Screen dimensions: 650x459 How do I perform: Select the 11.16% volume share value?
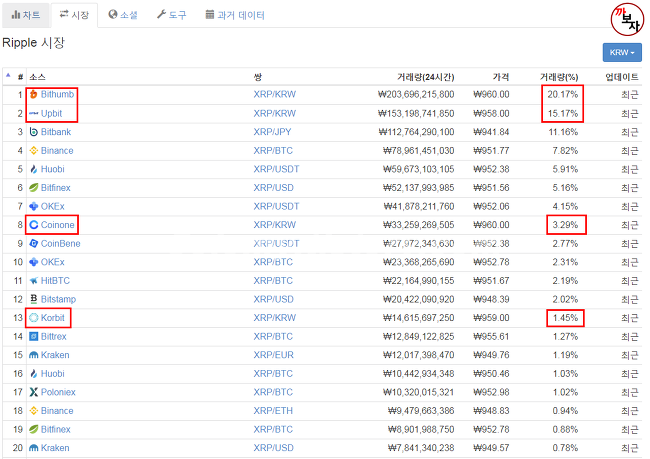(563, 132)
